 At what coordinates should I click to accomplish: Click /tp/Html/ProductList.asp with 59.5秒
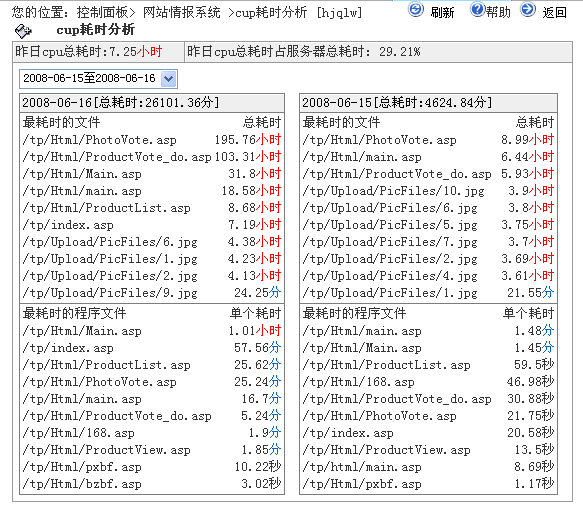point(428,365)
